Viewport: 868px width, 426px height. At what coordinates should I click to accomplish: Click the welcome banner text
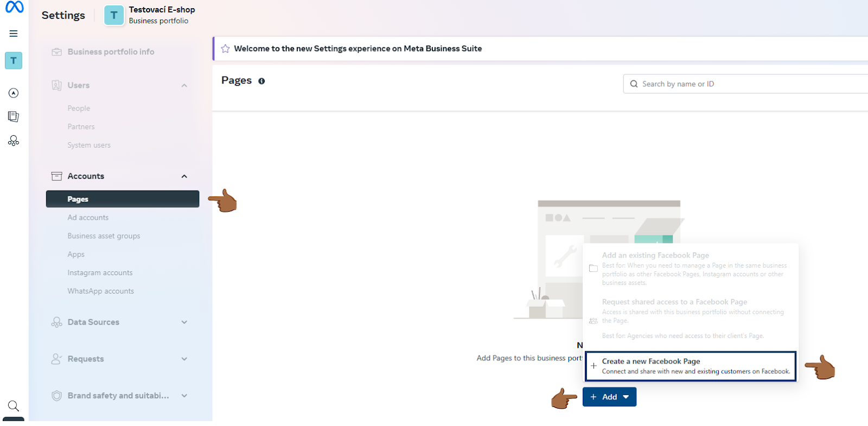click(358, 49)
